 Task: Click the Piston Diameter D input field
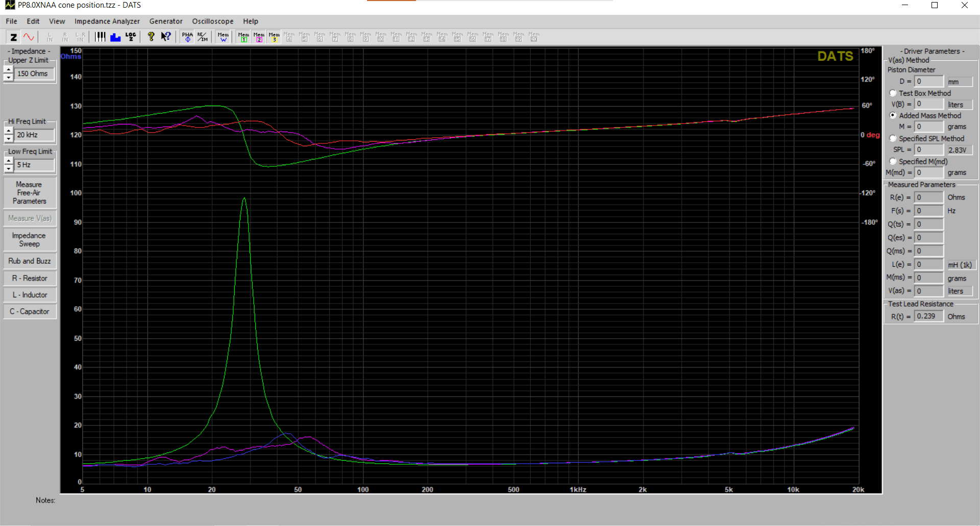click(928, 82)
